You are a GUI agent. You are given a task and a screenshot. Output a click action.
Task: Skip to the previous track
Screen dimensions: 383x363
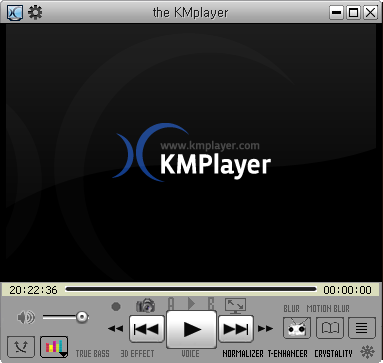147,329
